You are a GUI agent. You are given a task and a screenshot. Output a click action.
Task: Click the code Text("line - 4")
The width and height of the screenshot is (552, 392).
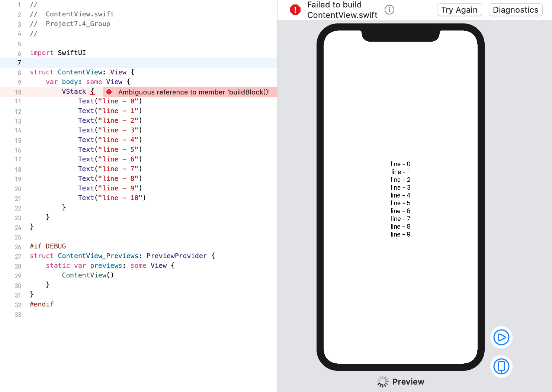pos(110,140)
